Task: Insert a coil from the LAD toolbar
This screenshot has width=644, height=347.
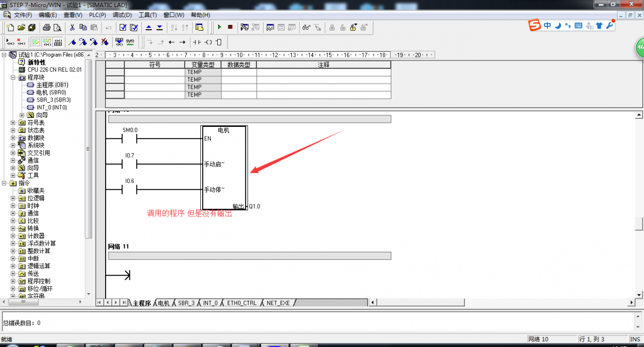Action: [x=208, y=42]
